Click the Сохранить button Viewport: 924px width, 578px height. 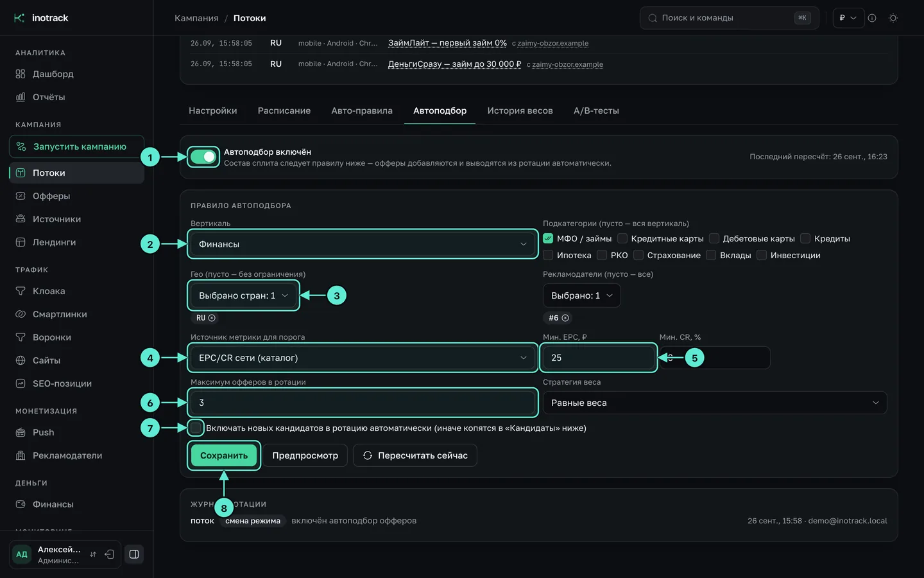tap(224, 455)
